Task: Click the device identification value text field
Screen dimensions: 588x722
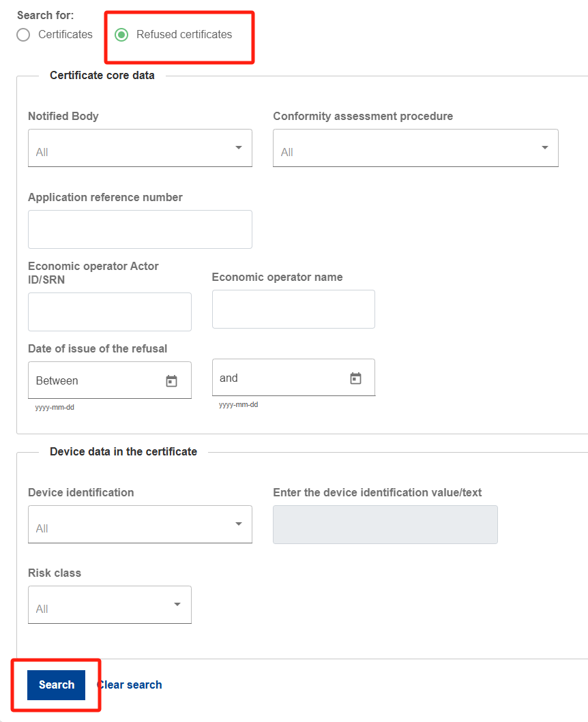Action: click(x=385, y=524)
